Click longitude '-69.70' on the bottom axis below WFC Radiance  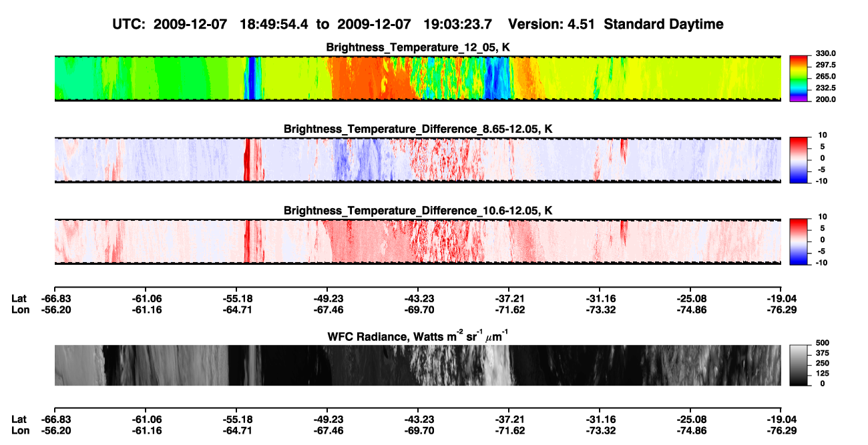(418, 430)
